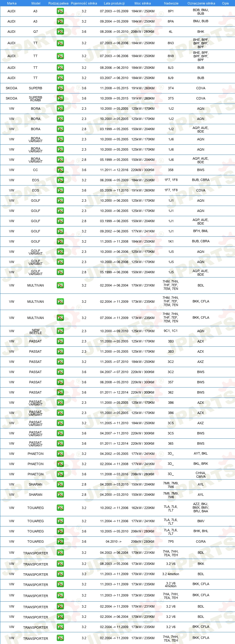Click the fuel icon in the VW CC row

point(60,170)
